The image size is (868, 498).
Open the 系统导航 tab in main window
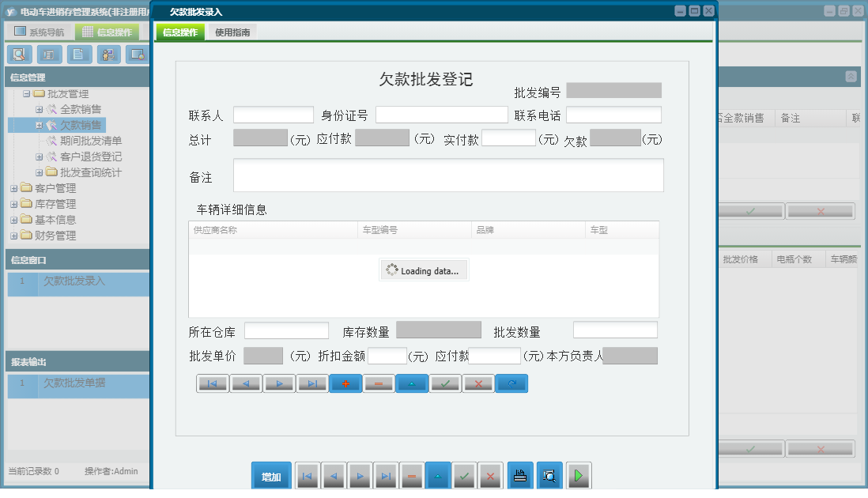[x=40, y=32]
